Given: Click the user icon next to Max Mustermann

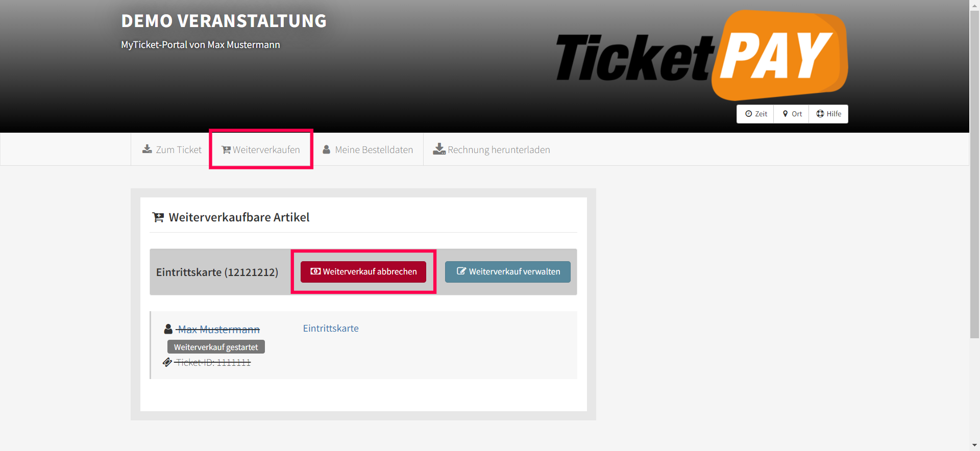Looking at the screenshot, I should (168, 329).
